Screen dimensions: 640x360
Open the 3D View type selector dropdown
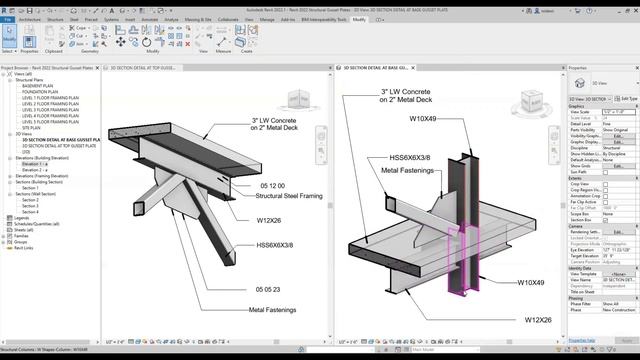click(x=637, y=83)
